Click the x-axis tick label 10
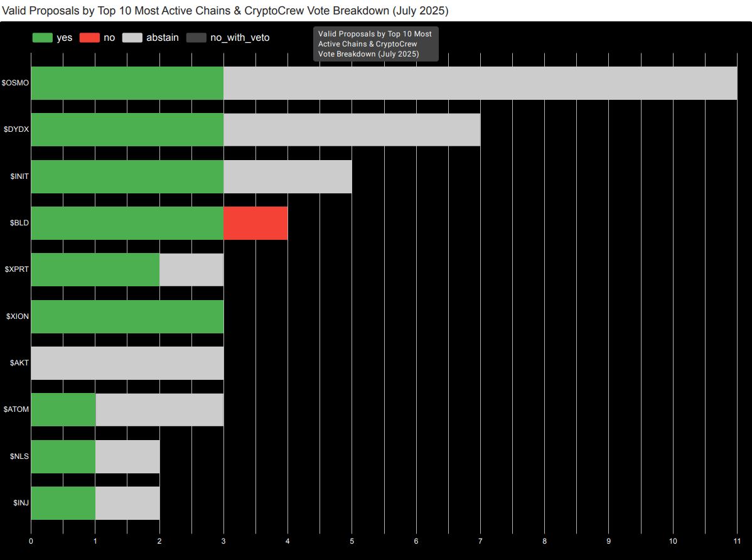The width and height of the screenshot is (752, 560). [673, 541]
